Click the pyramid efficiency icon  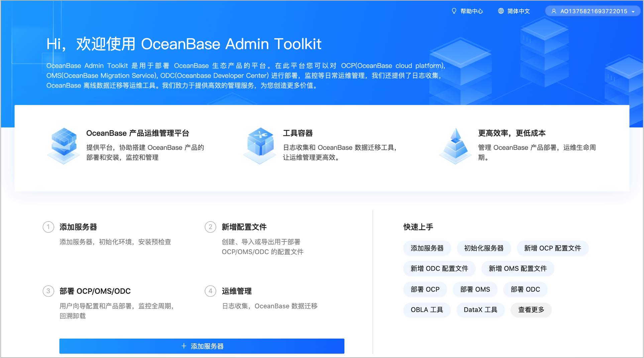(x=455, y=146)
